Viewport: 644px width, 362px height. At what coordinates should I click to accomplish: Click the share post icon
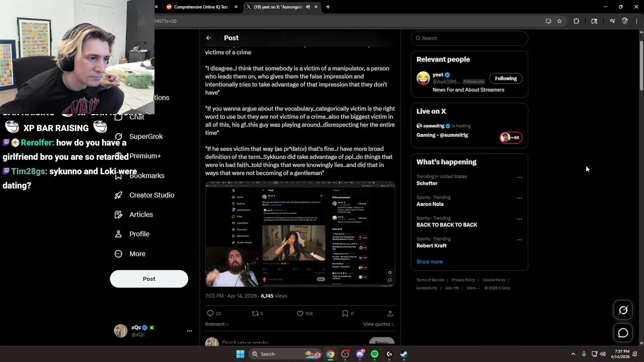tap(390, 313)
